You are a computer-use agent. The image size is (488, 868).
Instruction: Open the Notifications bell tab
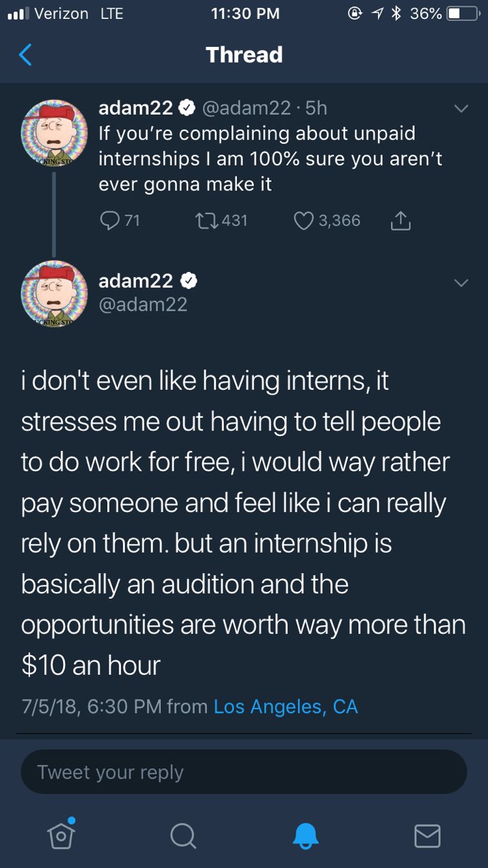pyautogui.click(x=305, y=835)
